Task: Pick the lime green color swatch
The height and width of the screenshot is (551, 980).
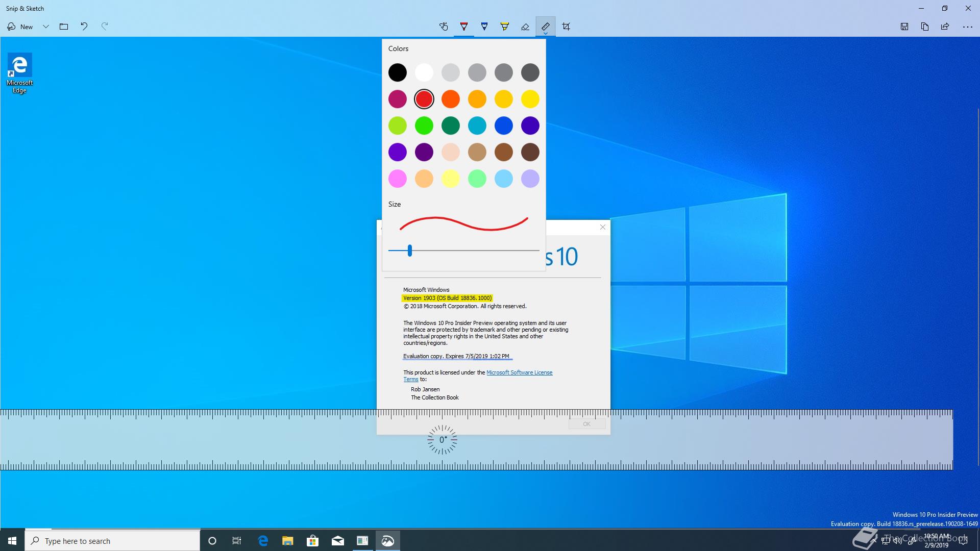Action: pyautogui.click(x=398, y=126)
